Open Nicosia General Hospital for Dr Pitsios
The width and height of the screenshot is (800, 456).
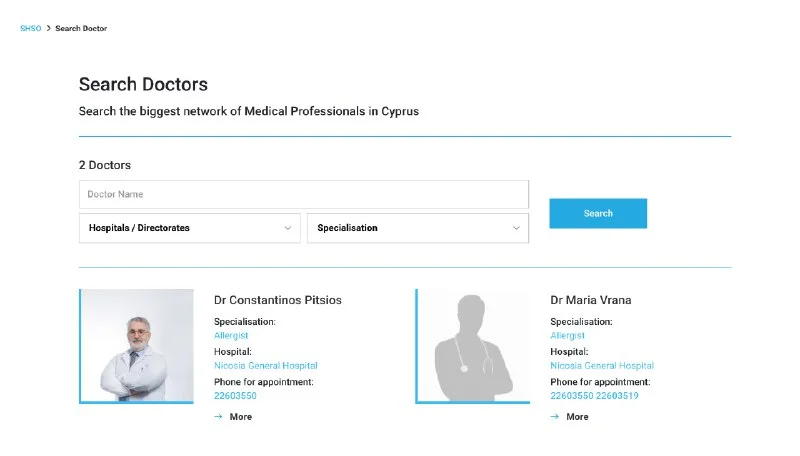(266, 366)
